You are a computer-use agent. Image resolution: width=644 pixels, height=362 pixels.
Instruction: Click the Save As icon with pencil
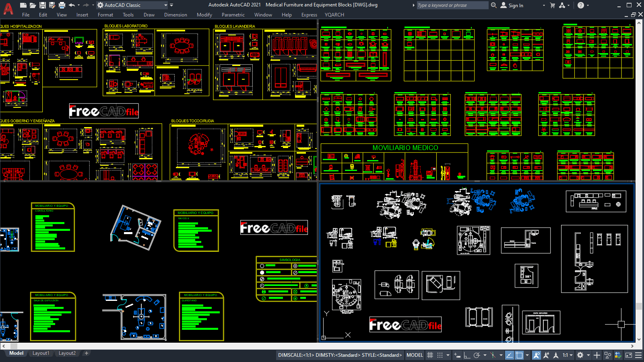(x=52, y=5)
